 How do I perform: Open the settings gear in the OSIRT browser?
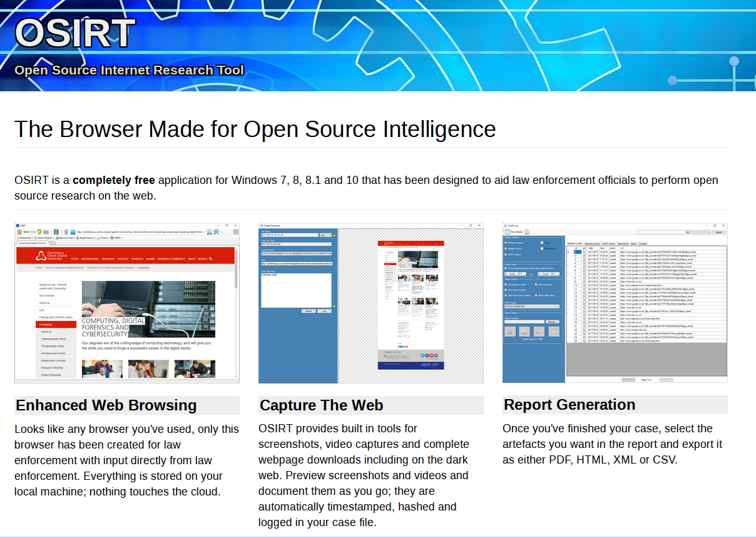(x=236, y=231)
